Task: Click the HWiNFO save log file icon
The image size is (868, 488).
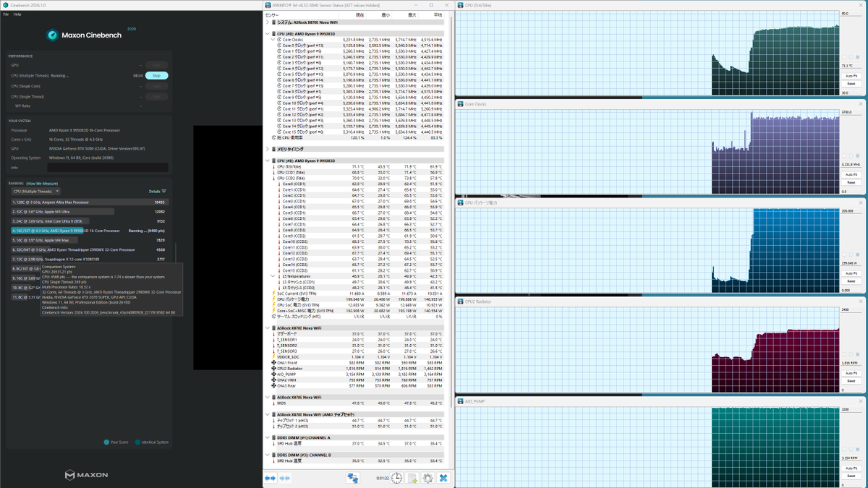Action: click(412, 478)
